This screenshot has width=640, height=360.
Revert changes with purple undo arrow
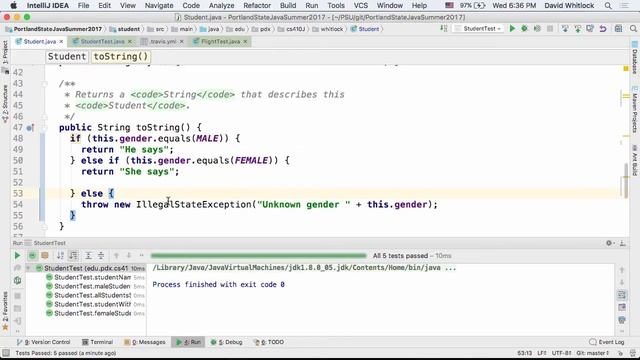tap(603, 29)
